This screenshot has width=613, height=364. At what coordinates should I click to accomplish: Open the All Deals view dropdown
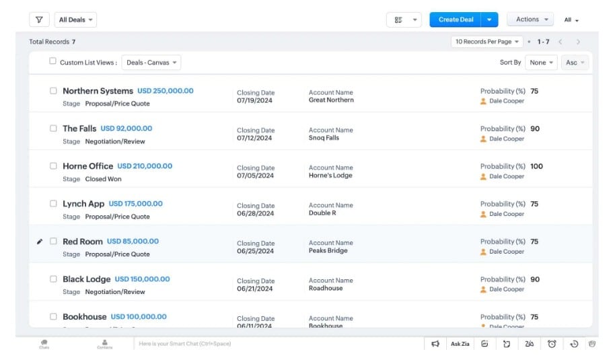pyautogui.click(x=75, y=20)
